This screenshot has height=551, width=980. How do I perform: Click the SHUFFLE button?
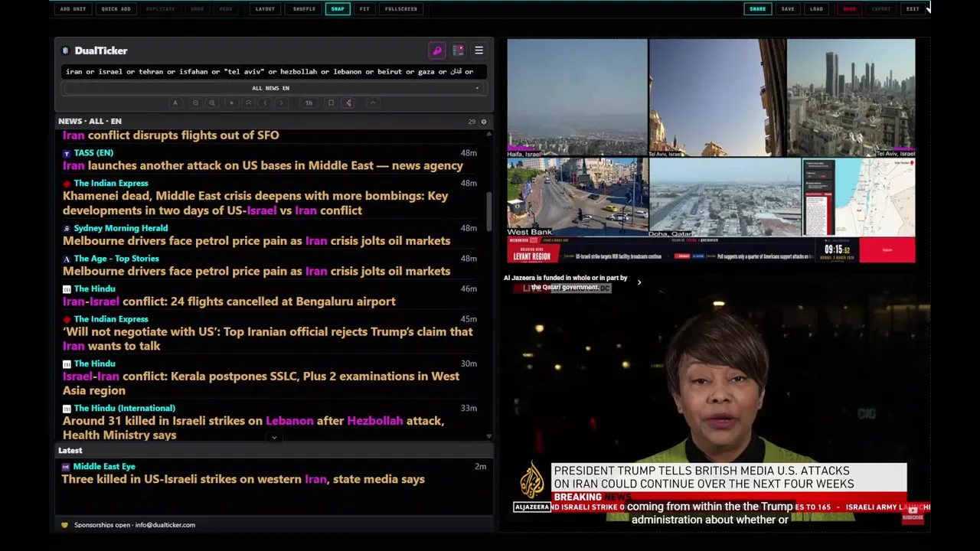[x=304, y=9]
